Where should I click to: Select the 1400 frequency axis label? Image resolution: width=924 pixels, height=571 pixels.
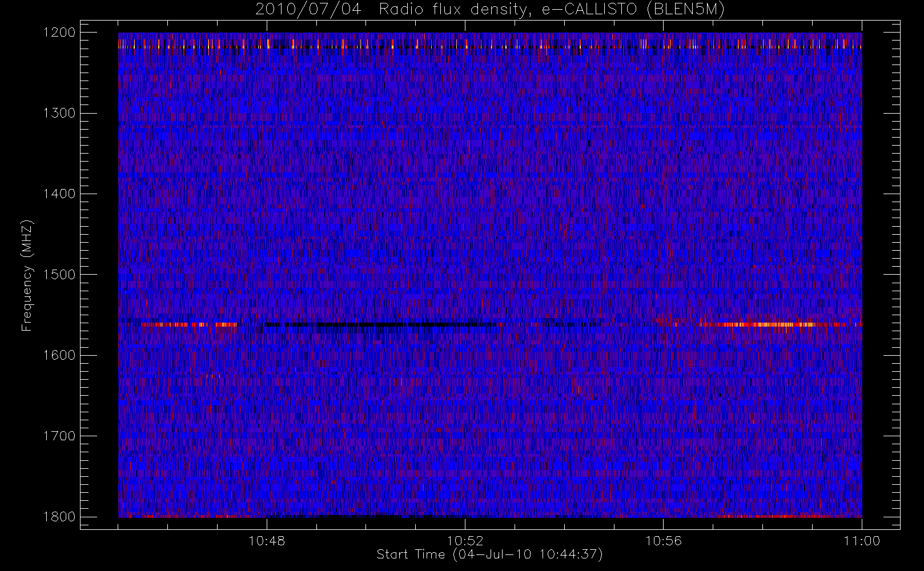(x=59, y=194)
